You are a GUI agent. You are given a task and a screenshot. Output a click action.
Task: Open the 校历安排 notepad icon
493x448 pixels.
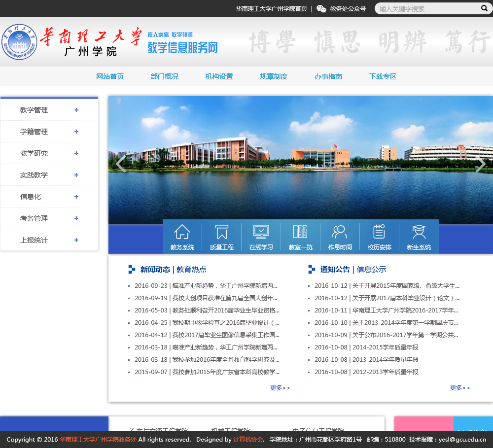pos(379,232)
